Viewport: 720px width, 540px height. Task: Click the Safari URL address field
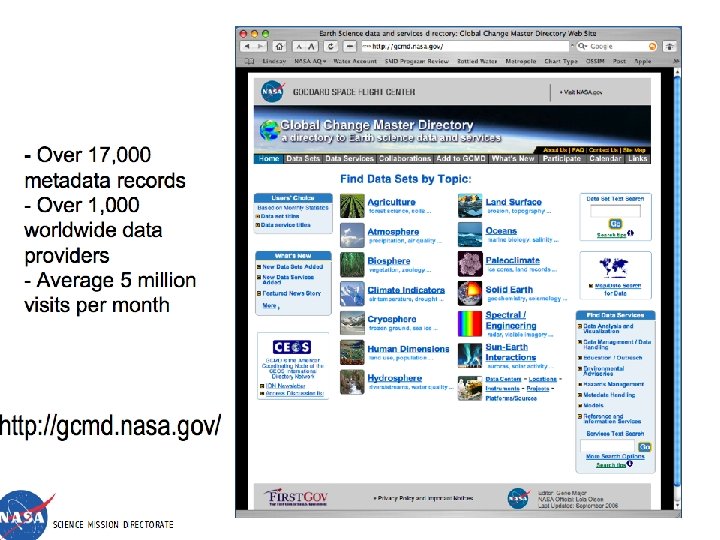click(x=464, y=46)
